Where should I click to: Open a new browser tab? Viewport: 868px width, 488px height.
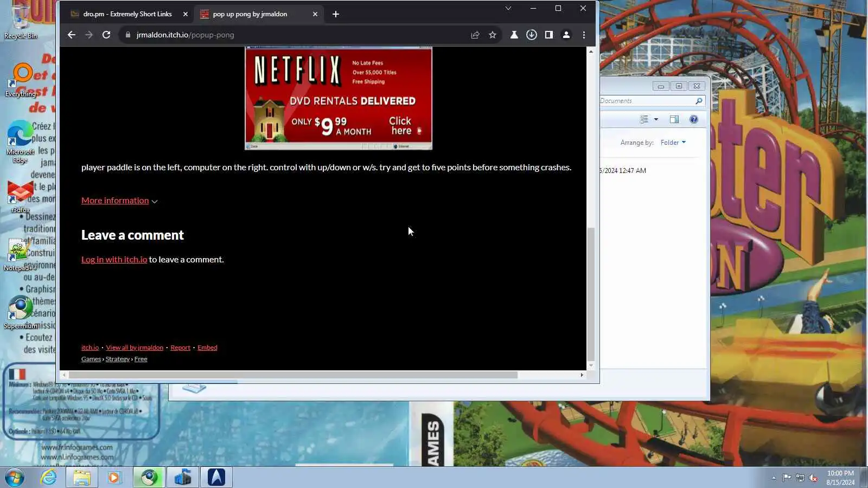pyautogui.click(x=336, y=14)
